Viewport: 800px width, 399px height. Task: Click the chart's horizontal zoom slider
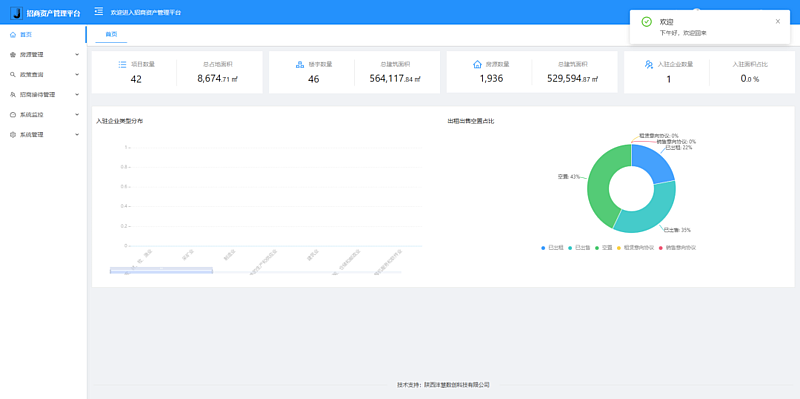(x=161, y=270)
